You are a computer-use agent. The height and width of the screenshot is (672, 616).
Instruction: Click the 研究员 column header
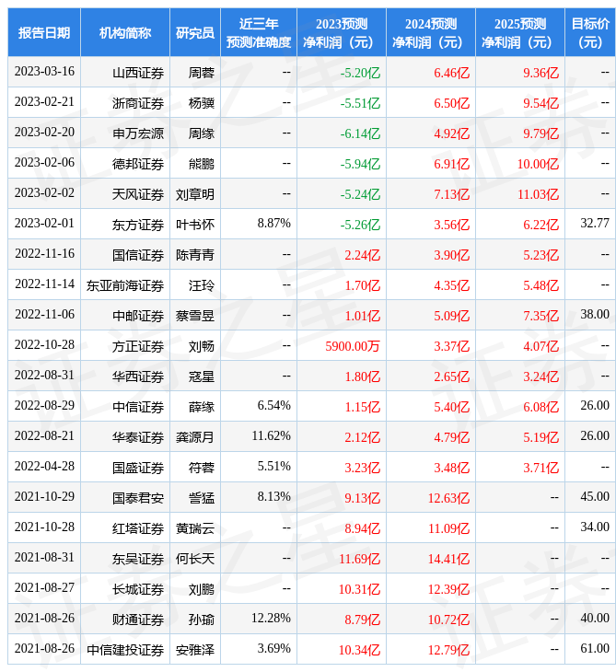pyautogui.click(x=195, y=32)
